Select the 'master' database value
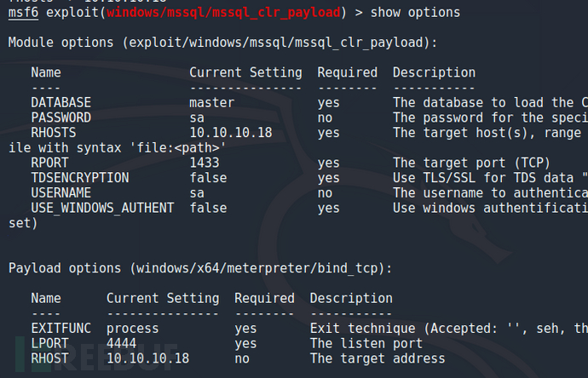This screenshot has width=588, height=378. tap(212, 103)
